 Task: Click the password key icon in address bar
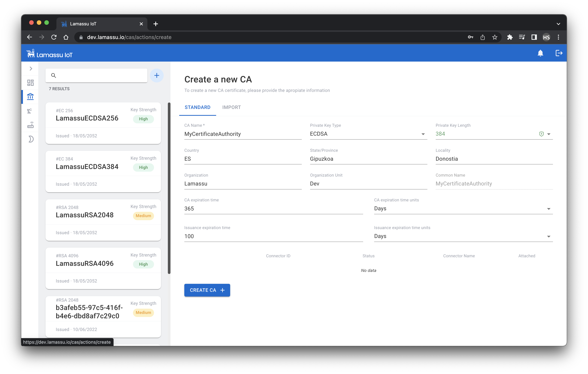pyautogui.click(x=470, y=37)
